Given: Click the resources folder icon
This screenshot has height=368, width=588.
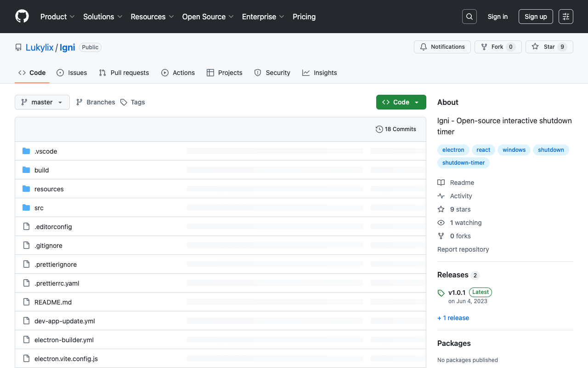Looking at the screenshot, I should tap(26, 189).
